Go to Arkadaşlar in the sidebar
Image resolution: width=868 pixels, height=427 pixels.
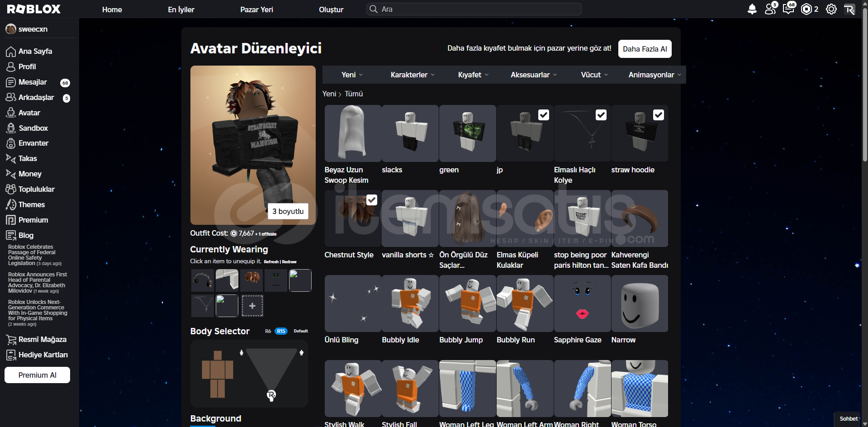coord(37,98)
